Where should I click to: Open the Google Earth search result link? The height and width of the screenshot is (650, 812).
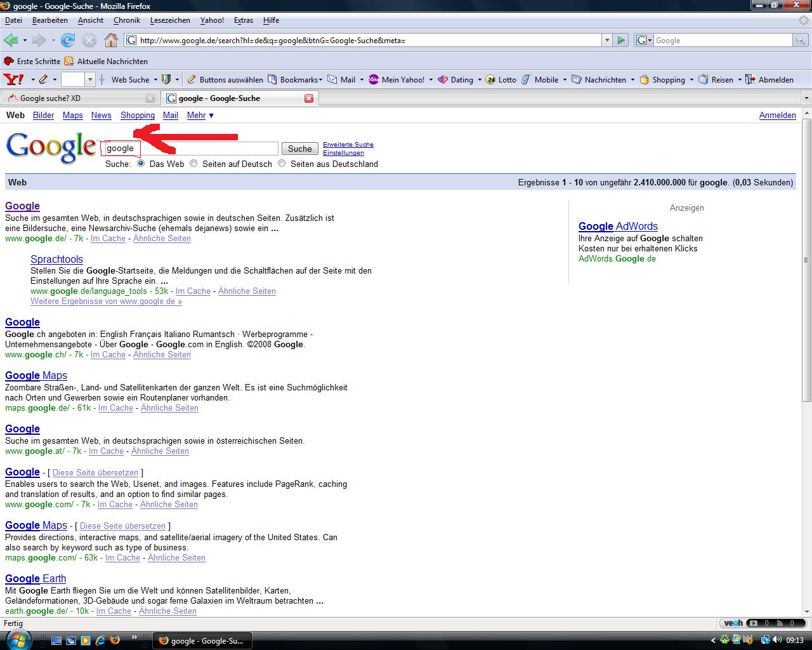pyautogui.click(x=36, y=578)
